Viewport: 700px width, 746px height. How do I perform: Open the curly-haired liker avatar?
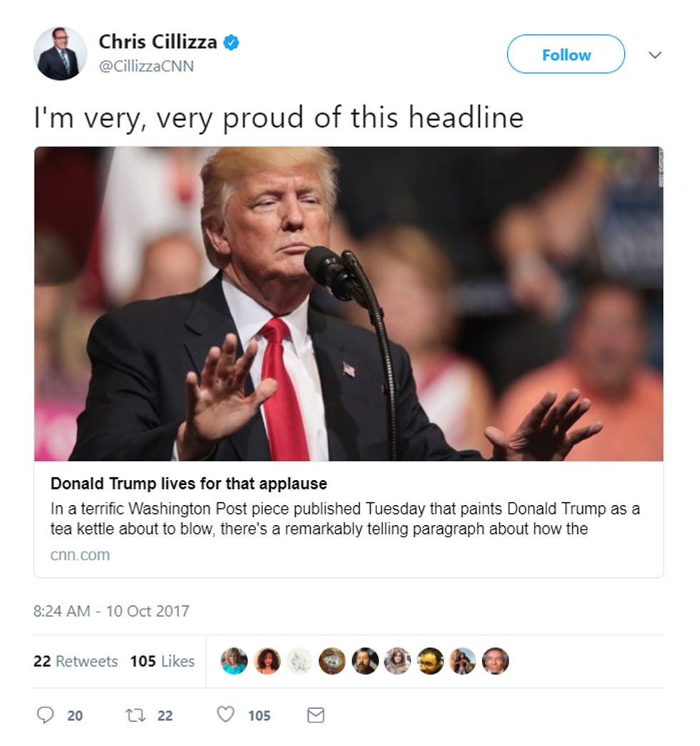(x=266, y=661)
